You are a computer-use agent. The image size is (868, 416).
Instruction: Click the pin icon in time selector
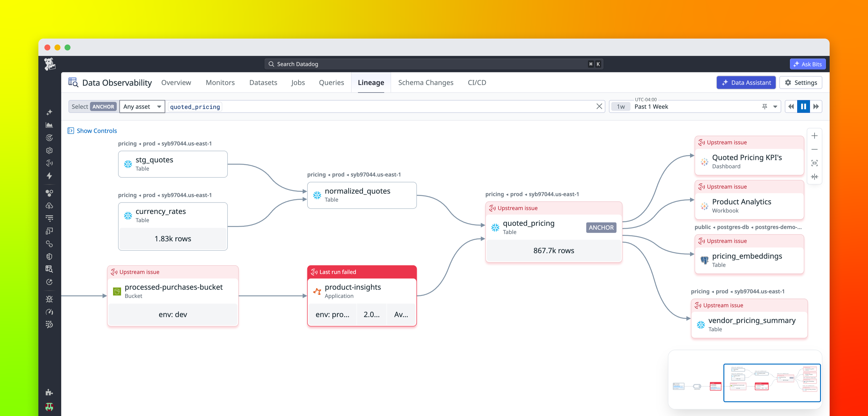(x=765, y=107)
